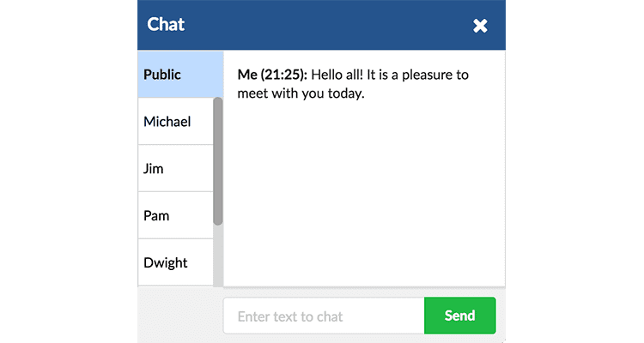Screen dimensions: 644x343
Task: Click the 'Me (21:25):' sender label
Action: tap(271, 75)
